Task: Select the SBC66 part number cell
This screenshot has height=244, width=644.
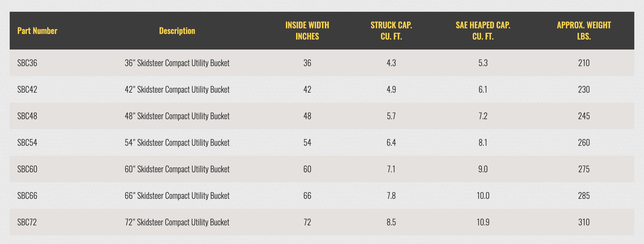Action: [27, 196]
